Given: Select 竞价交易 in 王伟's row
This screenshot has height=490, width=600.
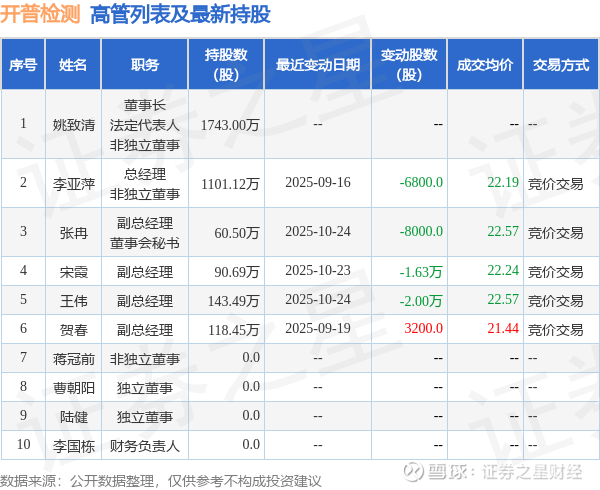Looking at the screenshot, I should [555, 301].
